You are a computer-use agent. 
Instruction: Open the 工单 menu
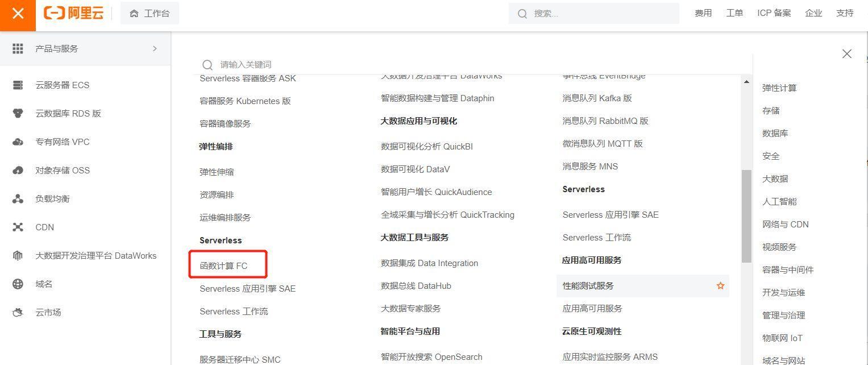(734, 13)
